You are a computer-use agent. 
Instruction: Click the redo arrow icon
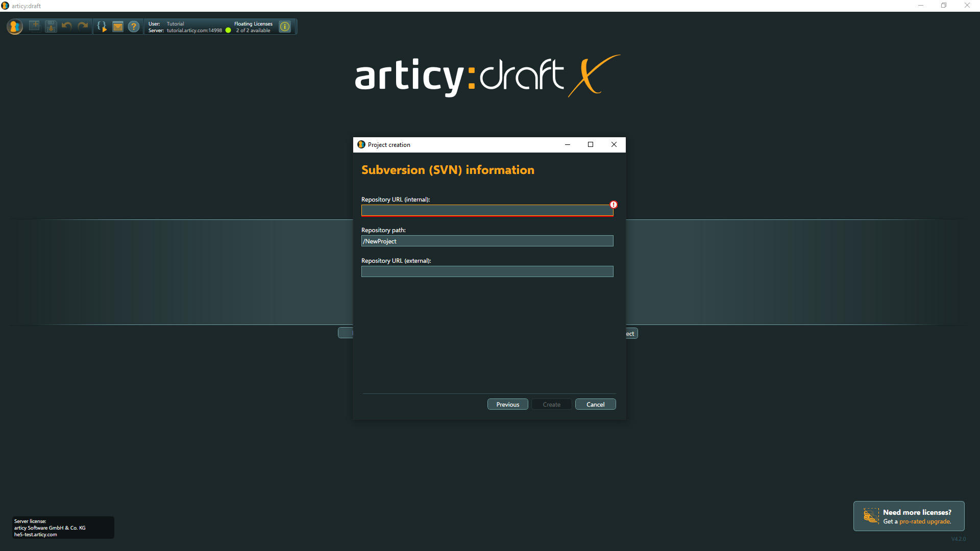point(83,26)
